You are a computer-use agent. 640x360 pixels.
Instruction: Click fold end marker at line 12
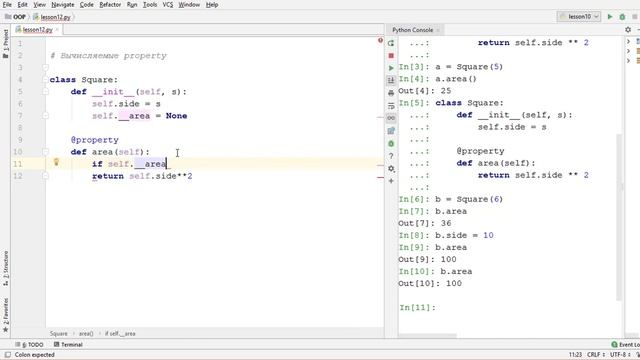[45, 176]
